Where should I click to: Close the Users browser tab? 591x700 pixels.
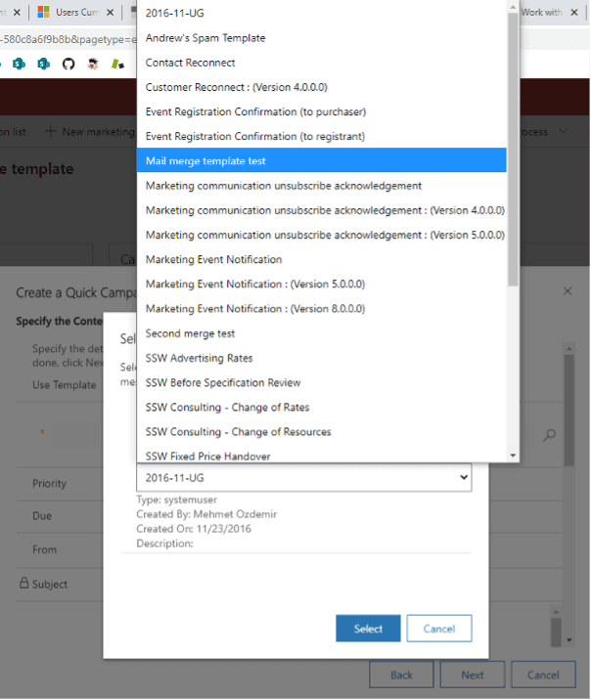click(112, 13)
